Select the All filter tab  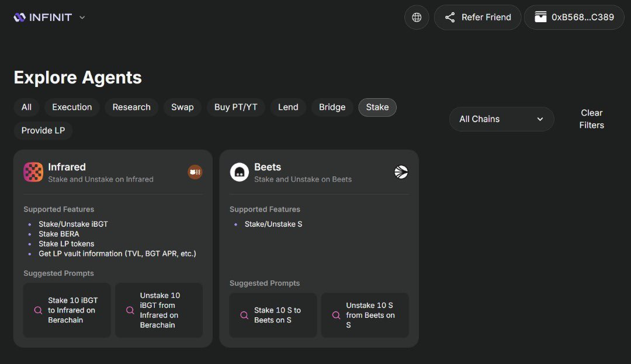click(x=26, y=108)
